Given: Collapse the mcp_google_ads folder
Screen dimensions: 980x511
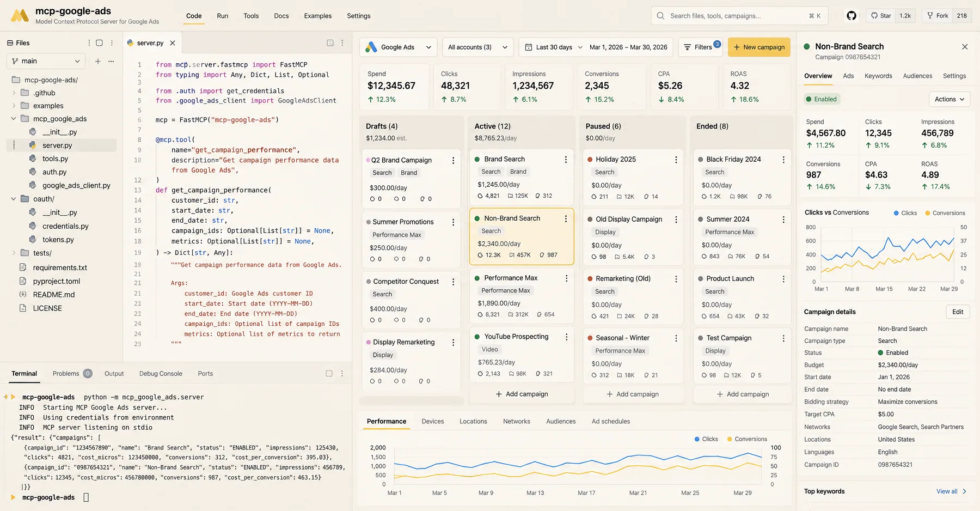Looking at the screenshot, I should pyautogui.click(x=14, y=119).
